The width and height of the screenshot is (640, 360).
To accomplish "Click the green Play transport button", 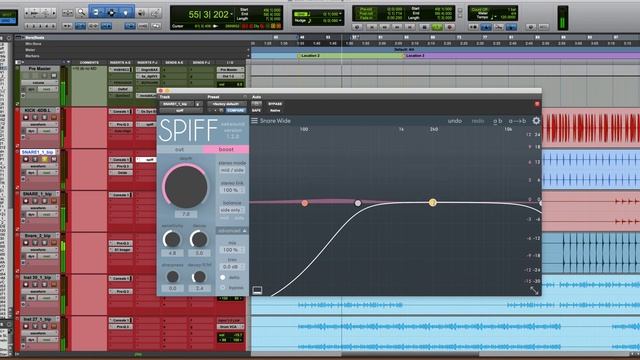I will click(x=437, y=27).
